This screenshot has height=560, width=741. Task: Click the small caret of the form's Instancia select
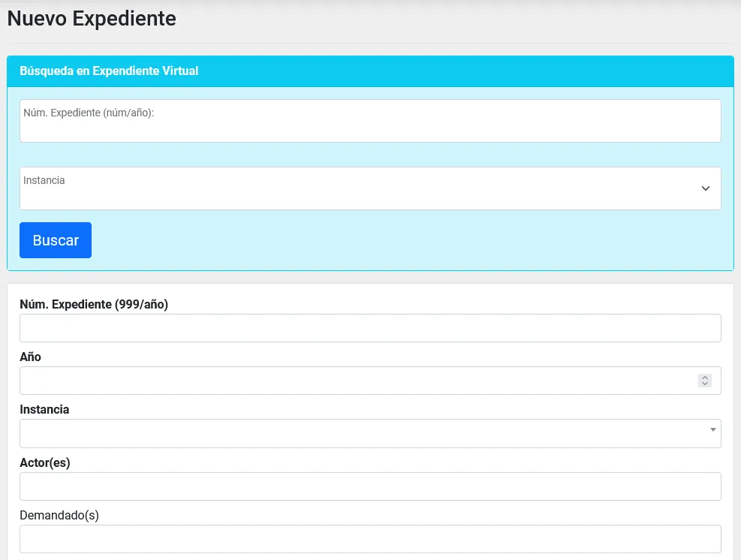point(712,429)
